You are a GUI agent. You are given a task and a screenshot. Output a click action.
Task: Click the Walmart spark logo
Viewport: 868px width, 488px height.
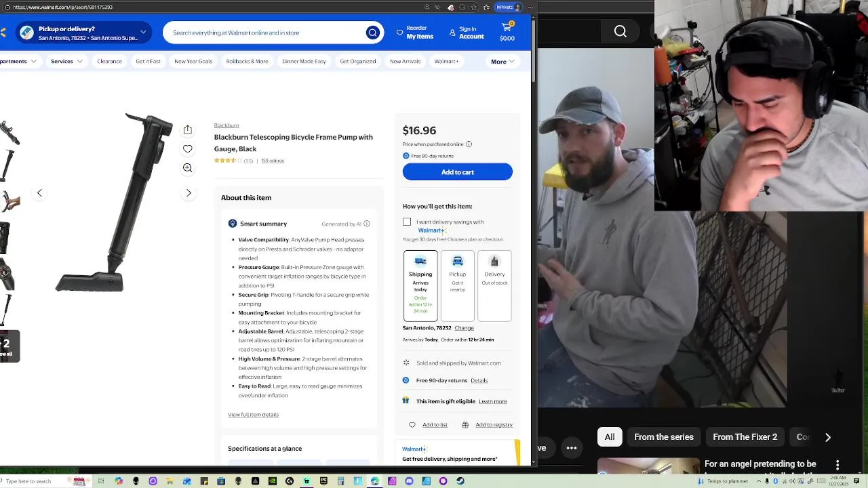tap(3, 33)
